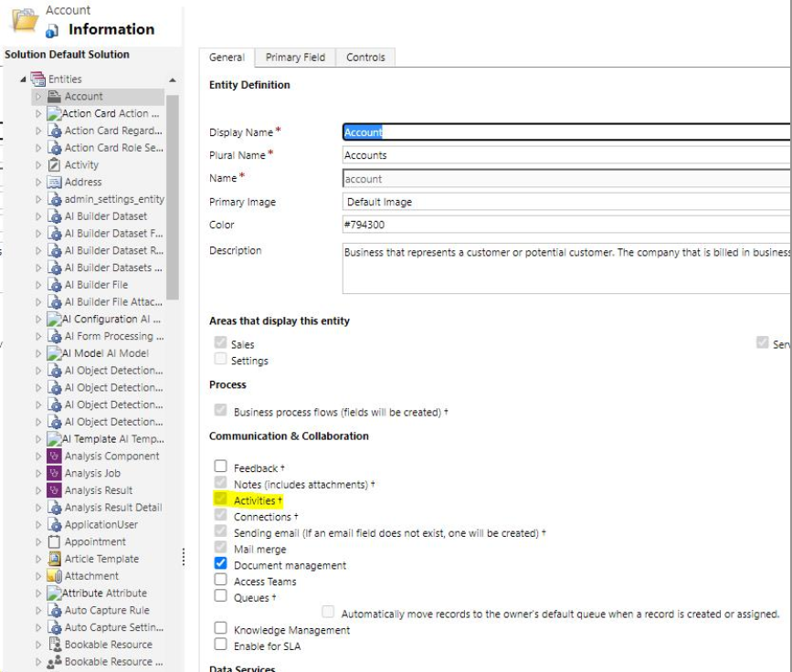Open the General tab
Image resolution: width=792 pixels, height=672 pixels.
click(x=227, y=58)
